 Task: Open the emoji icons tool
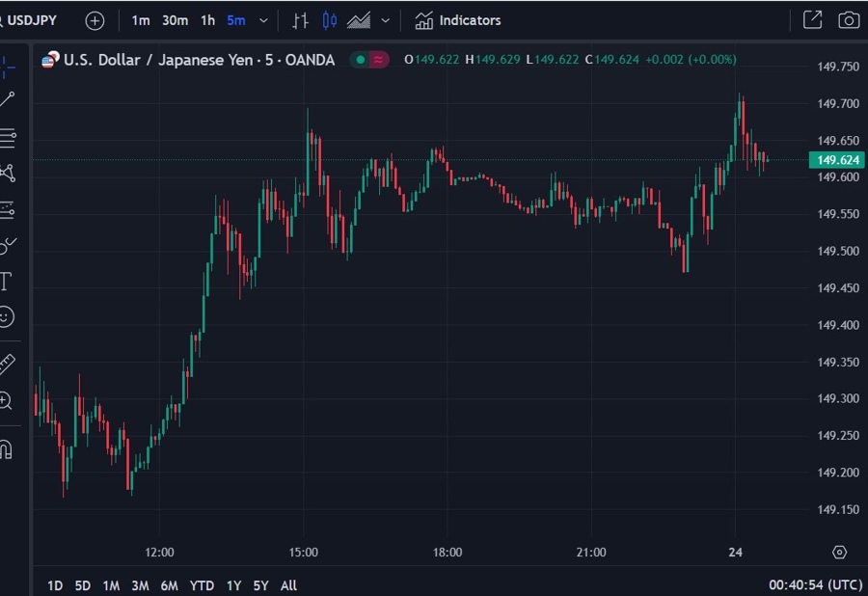[x=6, y=317]
